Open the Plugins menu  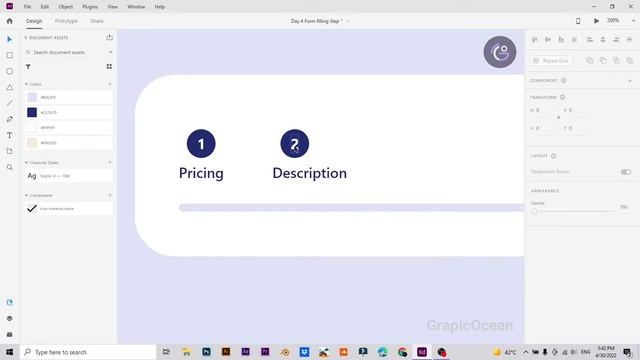tap(90, 7)
